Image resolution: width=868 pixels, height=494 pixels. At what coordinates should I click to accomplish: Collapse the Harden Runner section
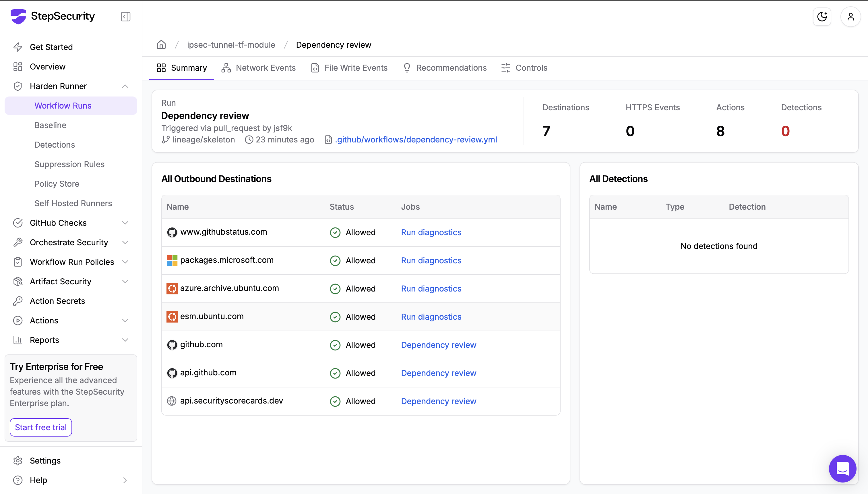click(125, 86)
